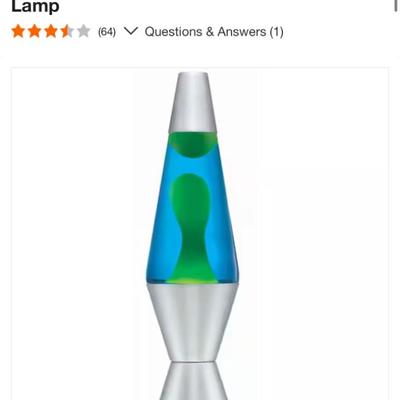Click the green blob at globe top

192,144
